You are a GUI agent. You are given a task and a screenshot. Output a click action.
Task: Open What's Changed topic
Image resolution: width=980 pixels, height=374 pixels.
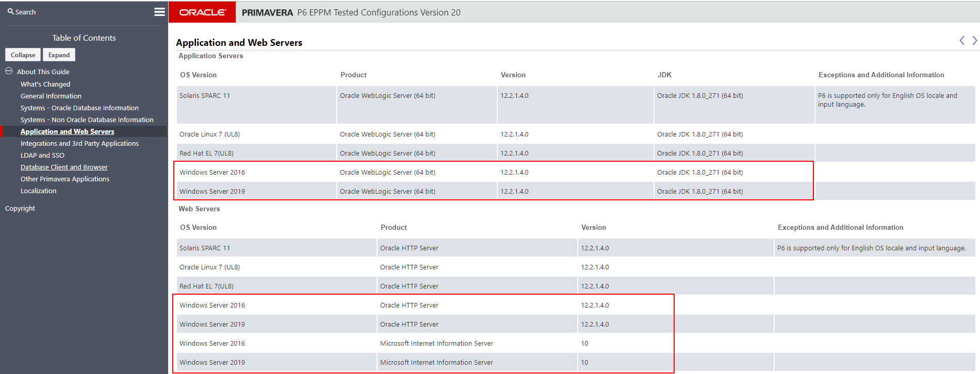click(x=45, y=84)
